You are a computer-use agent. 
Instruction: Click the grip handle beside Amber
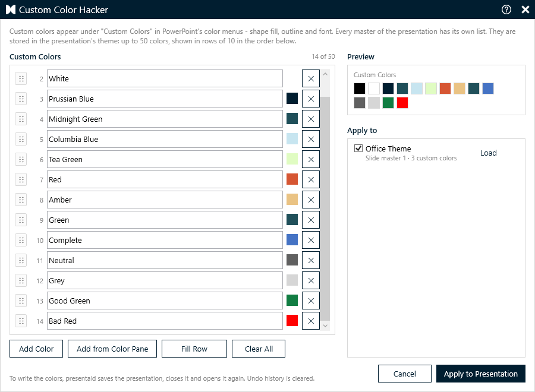click(x=21, y=200)
